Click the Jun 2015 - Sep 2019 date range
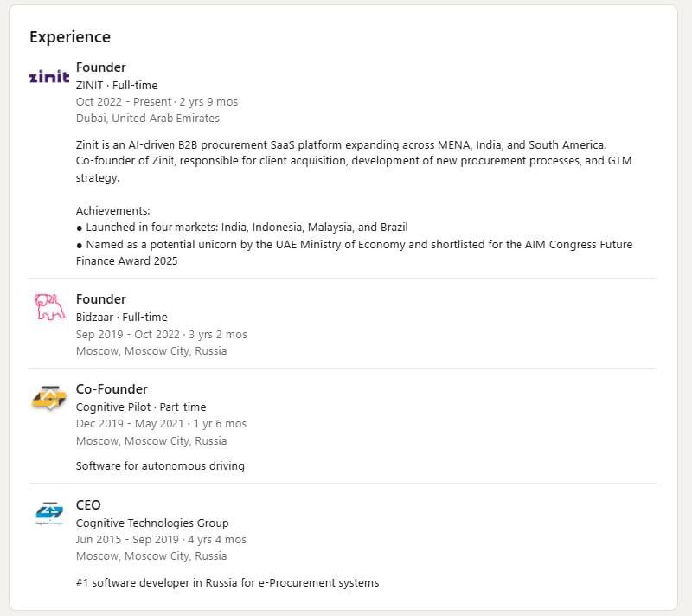The height and width of the screenshot is (616, 692). 127,539
